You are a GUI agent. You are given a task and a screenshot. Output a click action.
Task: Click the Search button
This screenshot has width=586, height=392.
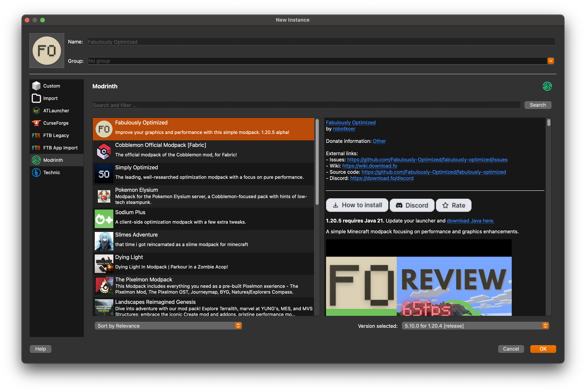pyautogui.click(x=538, y=105)
